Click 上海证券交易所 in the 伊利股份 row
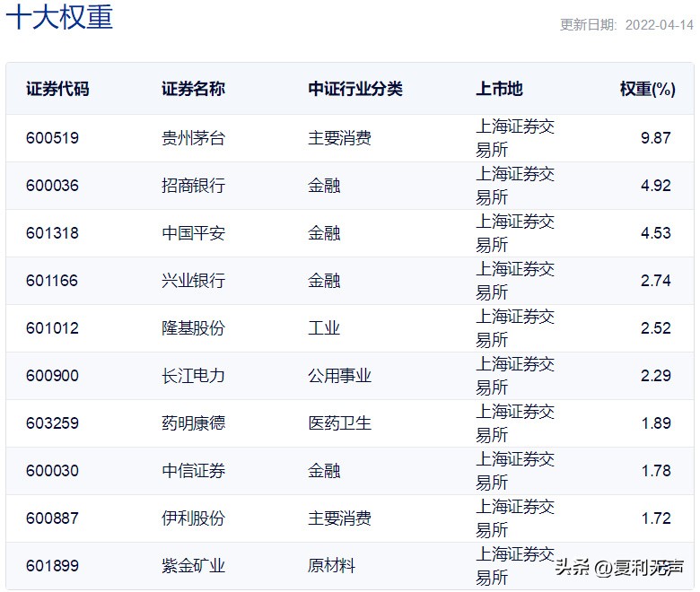Viewport: 700px width, 592px height. coord(515,518)
